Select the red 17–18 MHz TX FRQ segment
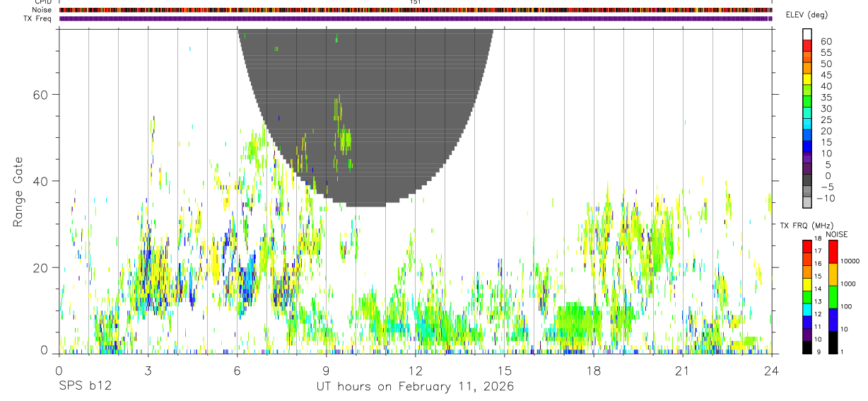Viewport: 868px width, 401px height. tap(807, 247)
